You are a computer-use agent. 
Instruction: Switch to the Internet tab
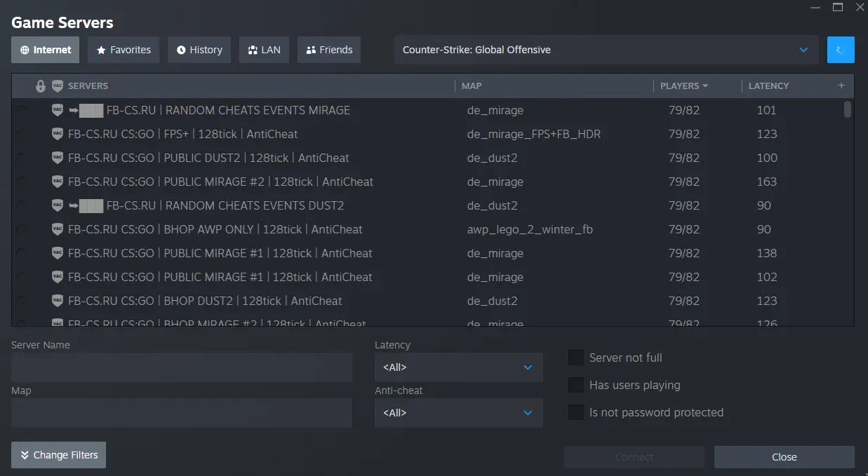tap(46, 50)
